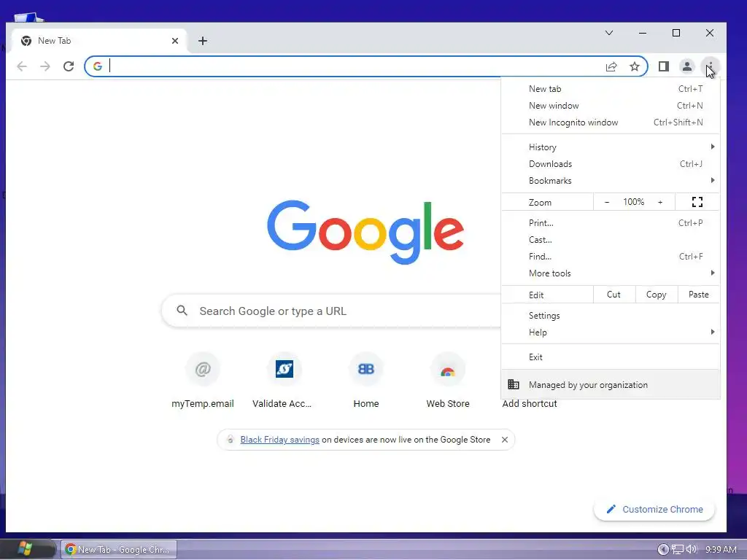The image size is (747, 560).
Task: Open Settings from the menu
Action: (x=611, y=316)
